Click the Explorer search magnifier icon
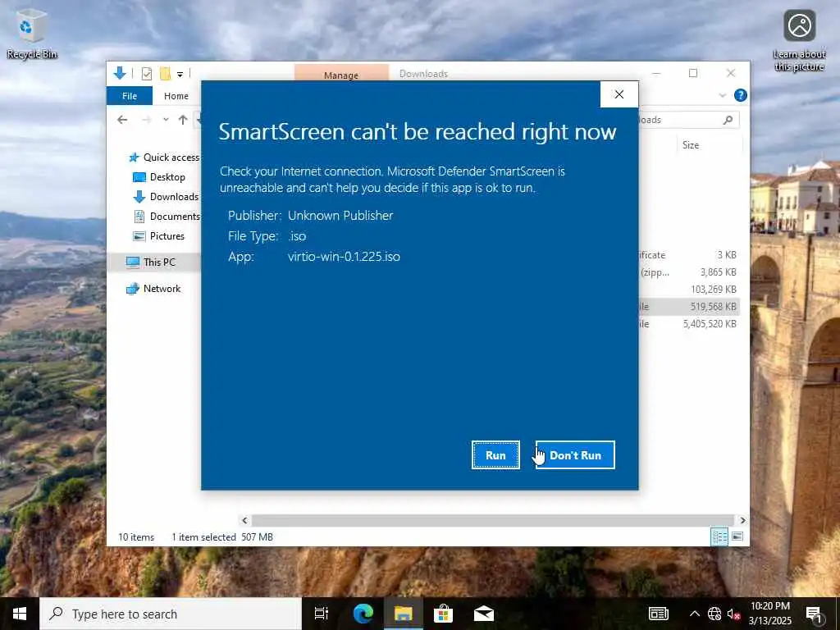This screenshot has width=840, height=630. point(728,120)
